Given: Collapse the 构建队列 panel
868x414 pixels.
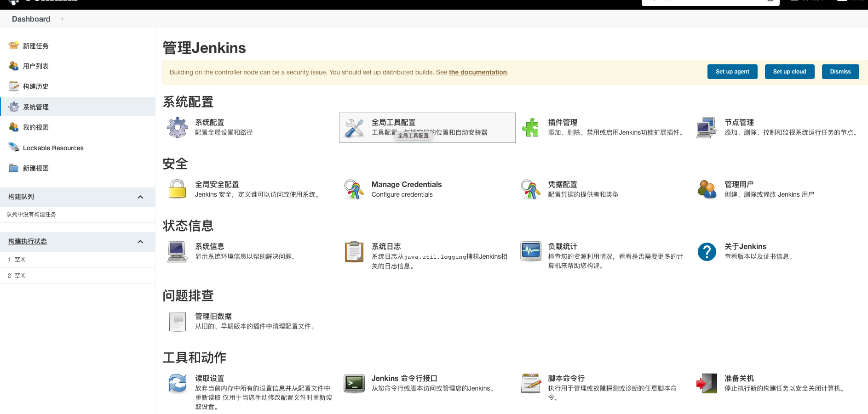Looking at the screenshot, I should (x=140, y=197).
